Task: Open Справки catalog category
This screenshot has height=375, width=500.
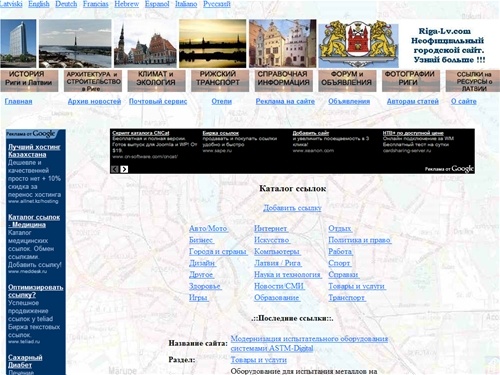Action: tap(343, 275)
